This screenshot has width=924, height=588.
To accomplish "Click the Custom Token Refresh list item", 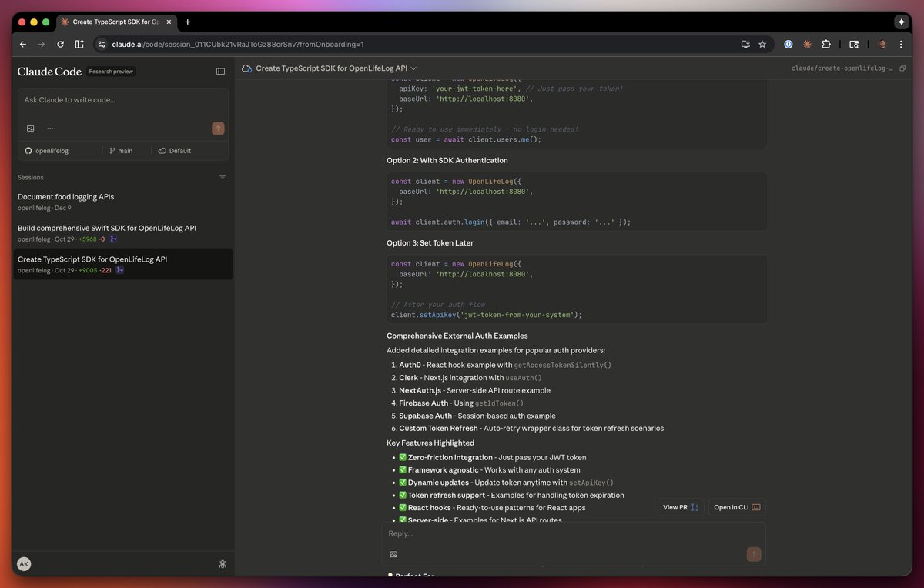I will pos(531,428).
